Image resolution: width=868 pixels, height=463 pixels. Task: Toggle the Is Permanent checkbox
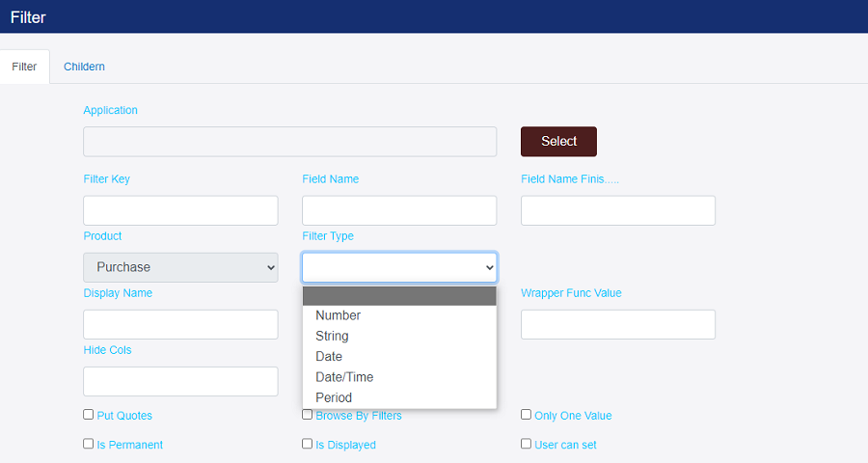coord(89,444)
